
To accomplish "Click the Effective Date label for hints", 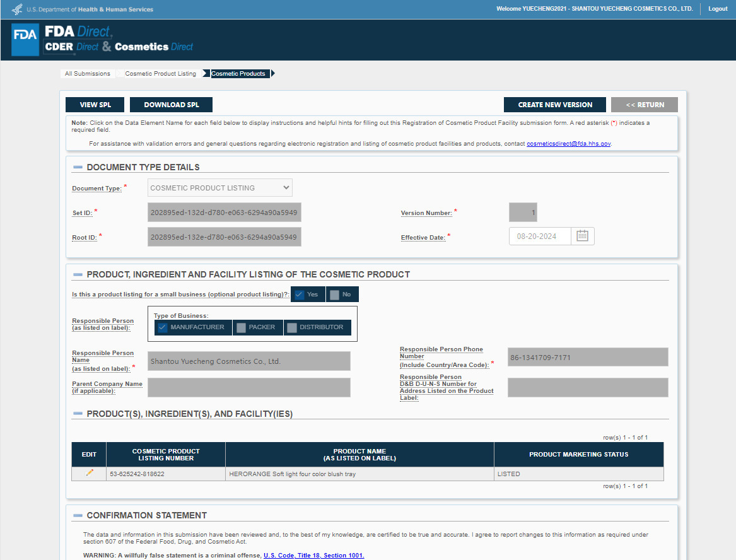I will tap(423, 238).
